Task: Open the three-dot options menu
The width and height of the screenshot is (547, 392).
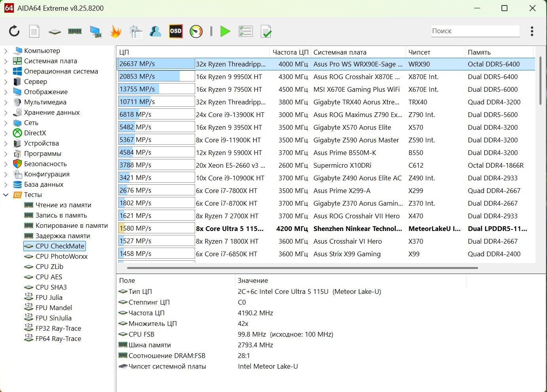Action: pyautogui.click(x=532, y=31)
